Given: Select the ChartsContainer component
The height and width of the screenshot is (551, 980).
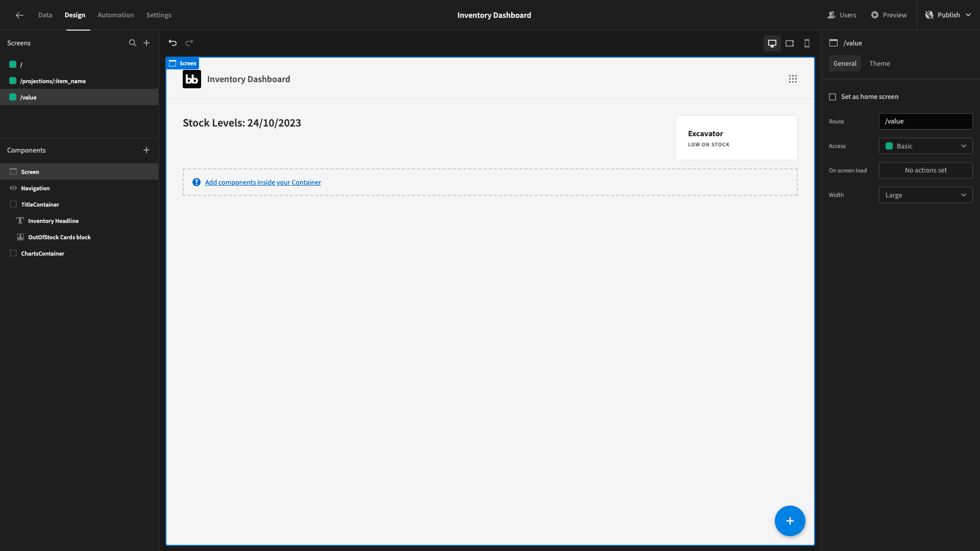Looking at the screenshot, I should pyautogui.click(x=79, y=254).
